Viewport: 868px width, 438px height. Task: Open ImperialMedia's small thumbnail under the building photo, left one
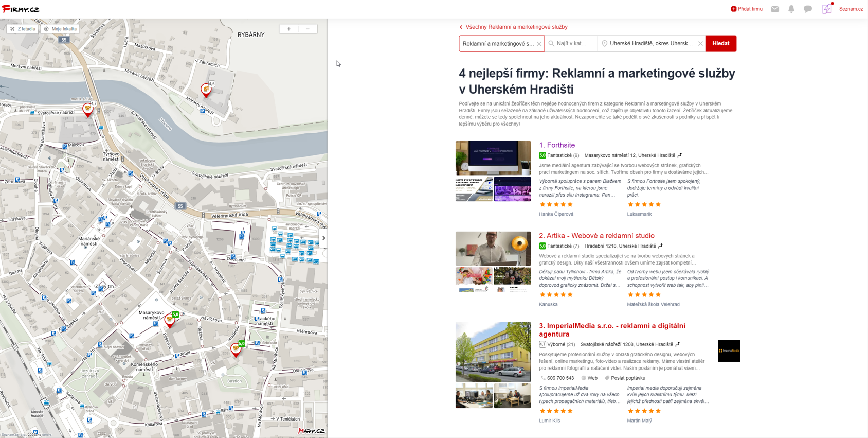click(474, 396)
